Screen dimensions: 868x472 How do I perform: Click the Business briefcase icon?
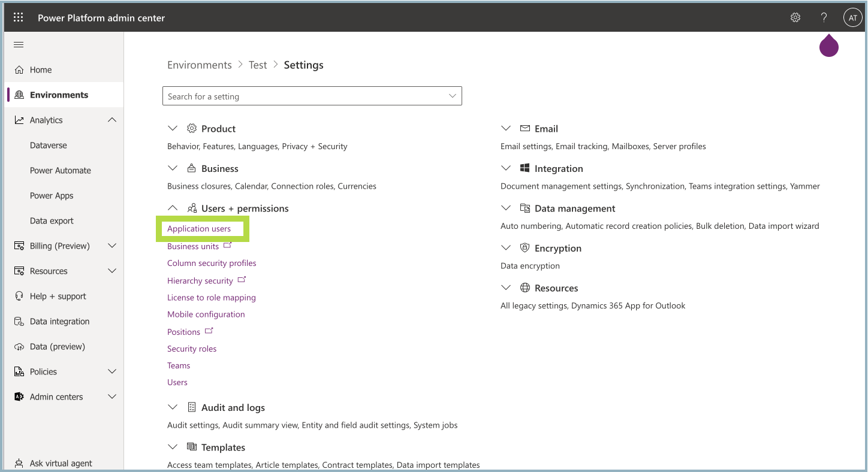click(192, 168)
